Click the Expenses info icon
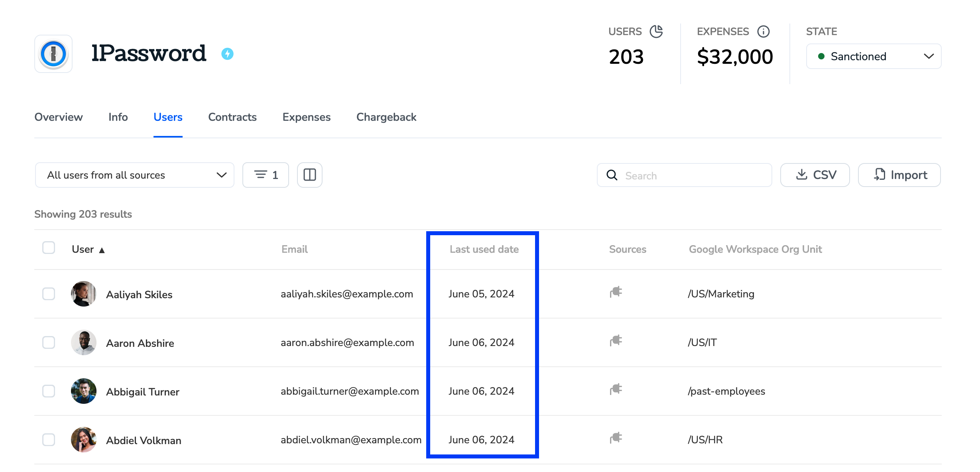This screenshot has width=980, height=472. pos(764,31)
